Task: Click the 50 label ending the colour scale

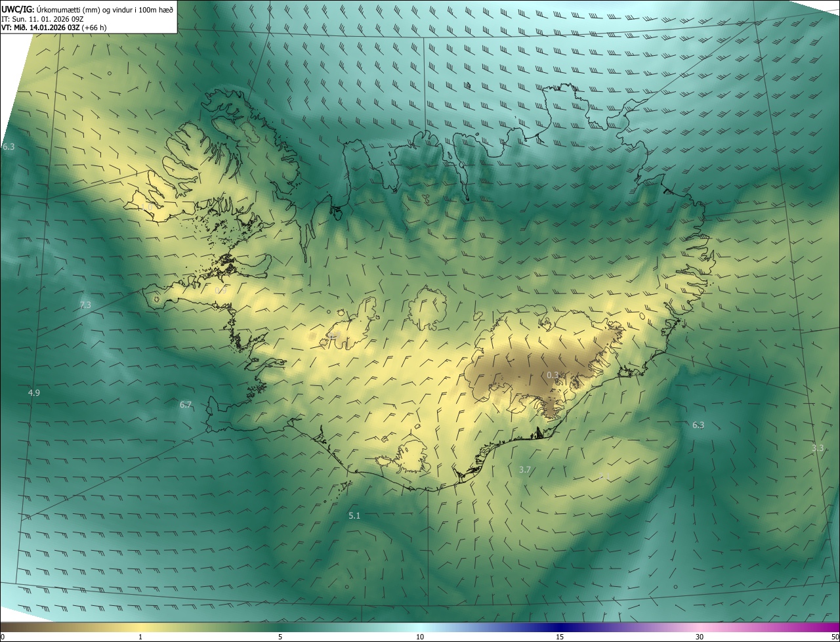Action: point(834,637)
